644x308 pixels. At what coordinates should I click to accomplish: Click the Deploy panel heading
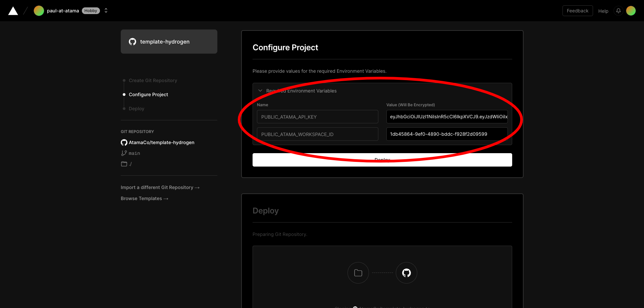pos(266,211)
